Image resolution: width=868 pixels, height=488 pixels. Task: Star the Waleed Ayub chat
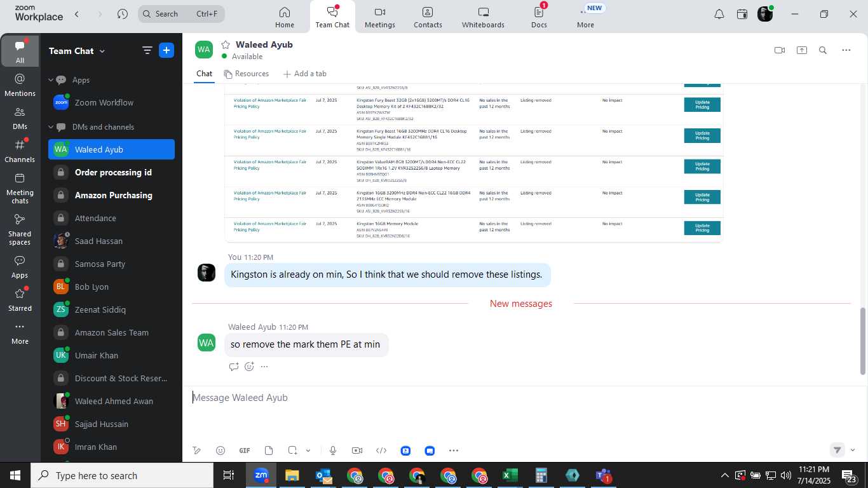226,44
